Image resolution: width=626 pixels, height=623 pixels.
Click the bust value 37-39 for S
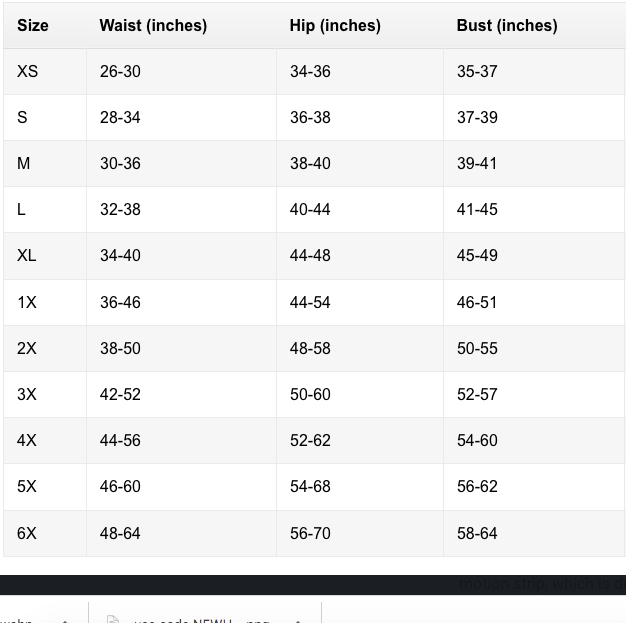477,118
